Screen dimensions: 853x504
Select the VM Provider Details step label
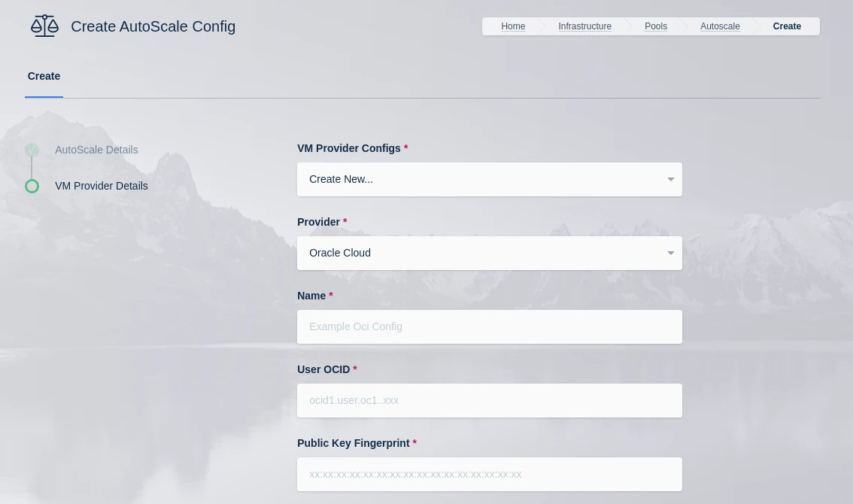[102, 186]
